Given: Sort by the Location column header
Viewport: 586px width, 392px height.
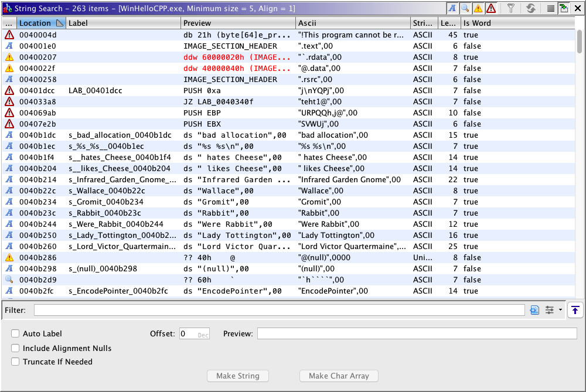Looking at the screenshot, I should (x=35, y=23).
